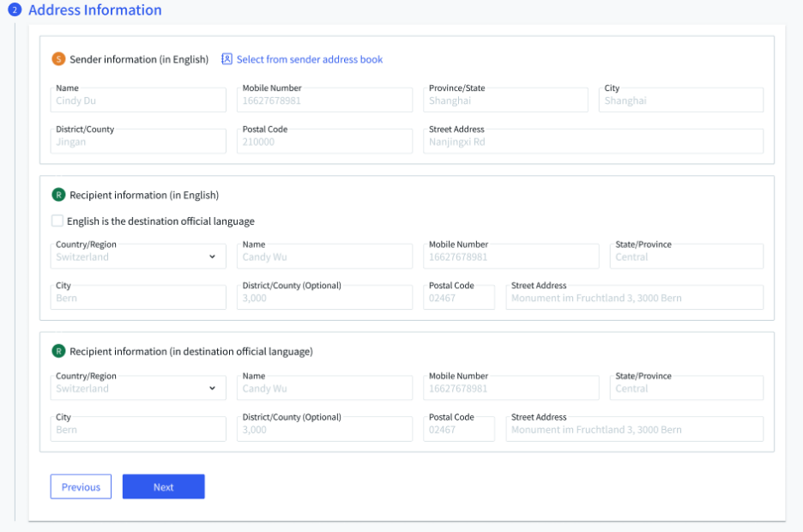The width and height of the screenshot is (803, 532).
Task: Go back with the Previous button
Action: 81,487
